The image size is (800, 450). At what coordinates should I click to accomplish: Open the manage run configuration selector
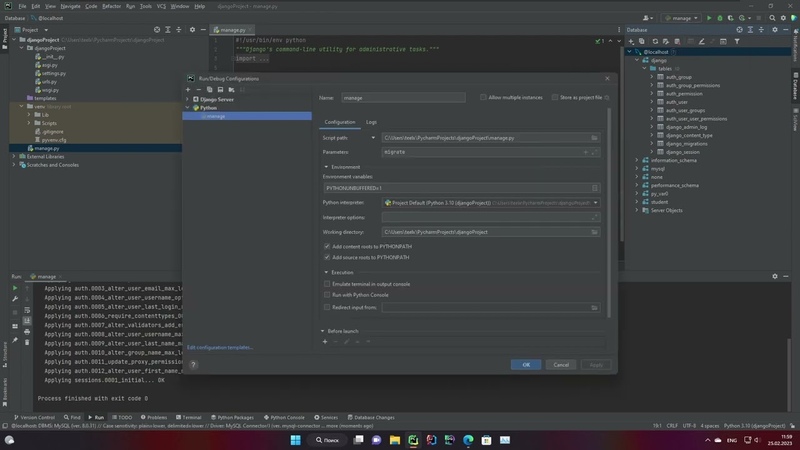click(x=681, y=18)
